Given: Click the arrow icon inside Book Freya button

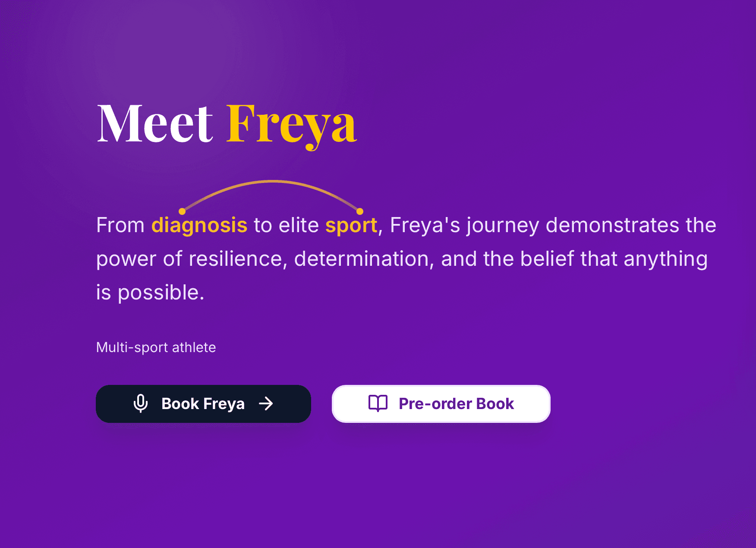Looking at the screenshot, I should coord(266,403).
